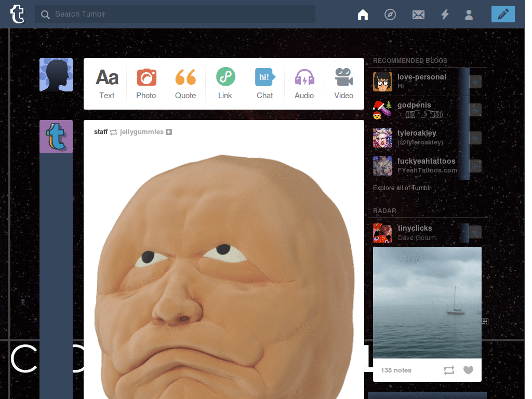The height and width of the screenshot is (399, 532).
Task: Click your silhouette avatar thumbnail
Action: (56, 75)
